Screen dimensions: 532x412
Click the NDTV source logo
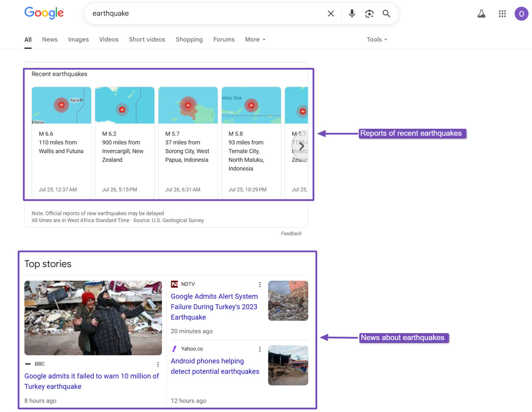174,284
